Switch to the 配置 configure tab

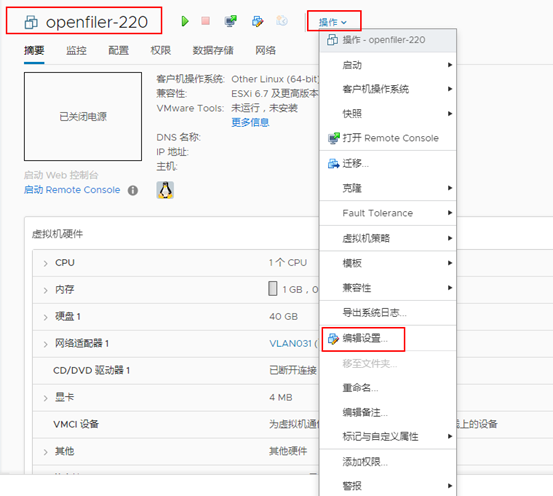point(118,51)
